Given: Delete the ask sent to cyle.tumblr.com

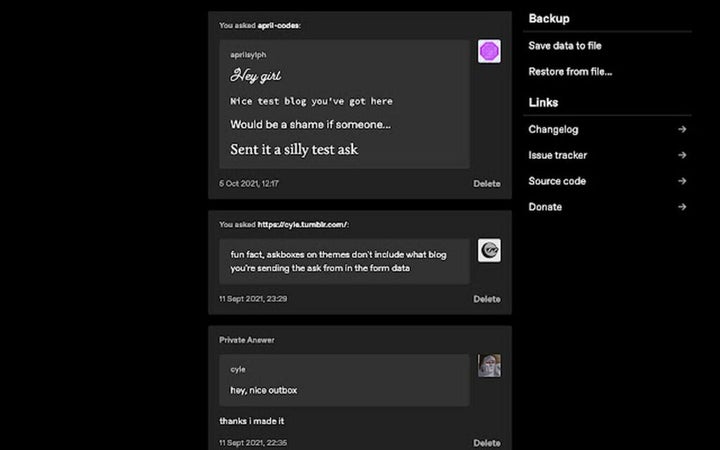Looking at the screenshot, I should (486, 299).
